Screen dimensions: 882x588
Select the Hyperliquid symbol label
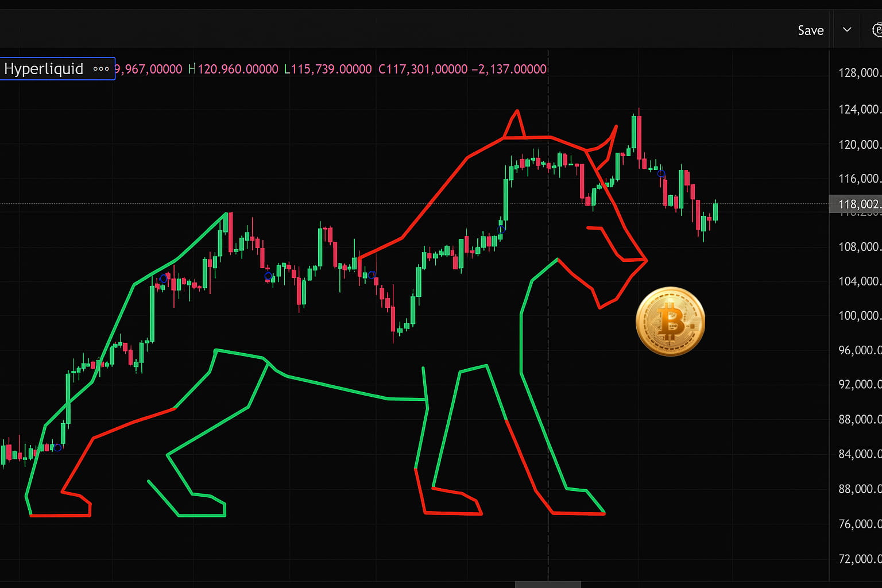pos(44,69)
